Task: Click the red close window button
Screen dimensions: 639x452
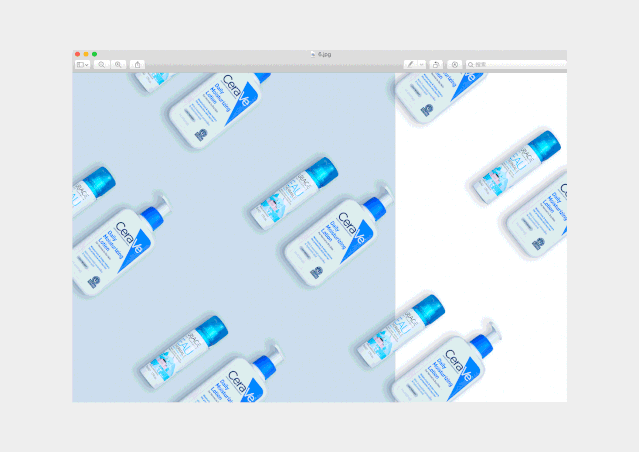Action: tap(77, 54)
